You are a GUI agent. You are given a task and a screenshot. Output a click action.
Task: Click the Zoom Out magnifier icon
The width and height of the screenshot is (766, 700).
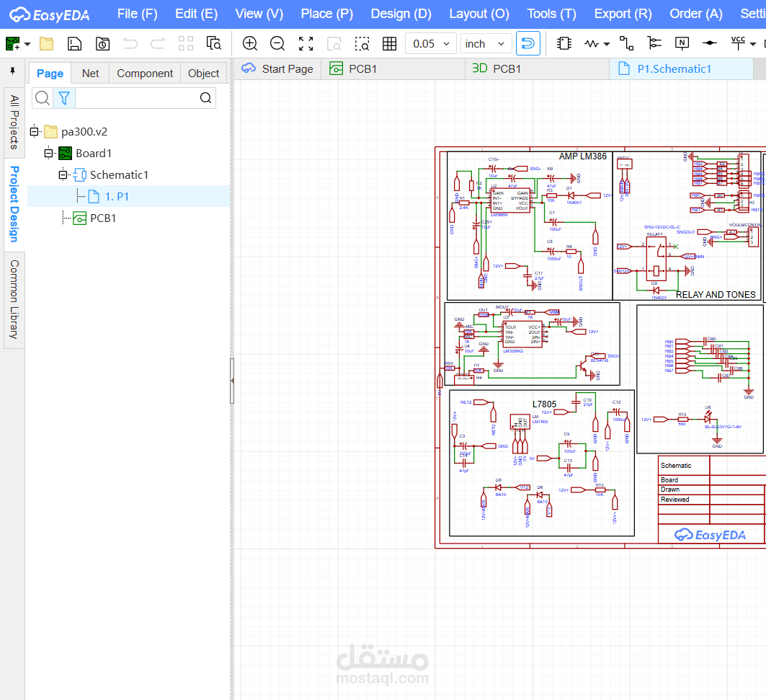277,44
